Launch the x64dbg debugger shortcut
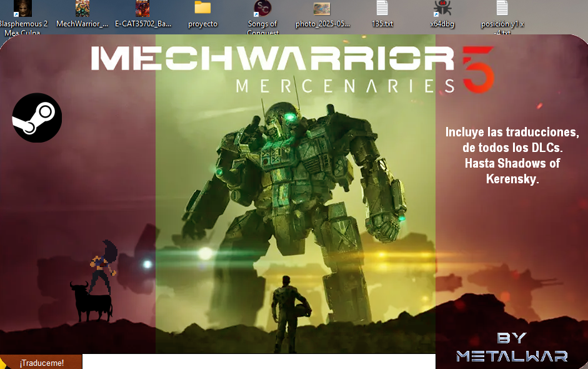Viewport: 588px width, 369px height. click(442, 14)
